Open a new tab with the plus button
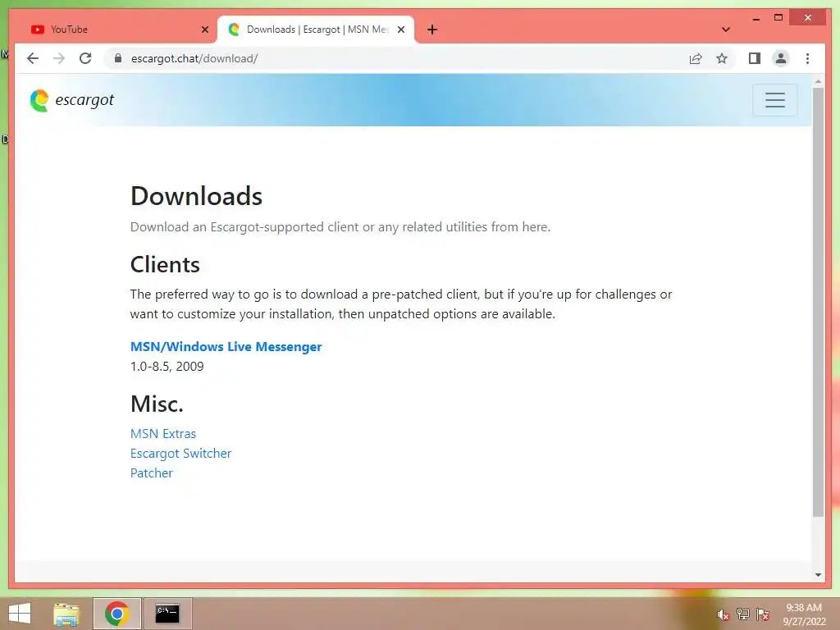This screenshot has width=840, height=630. click(x=432, y=30)
